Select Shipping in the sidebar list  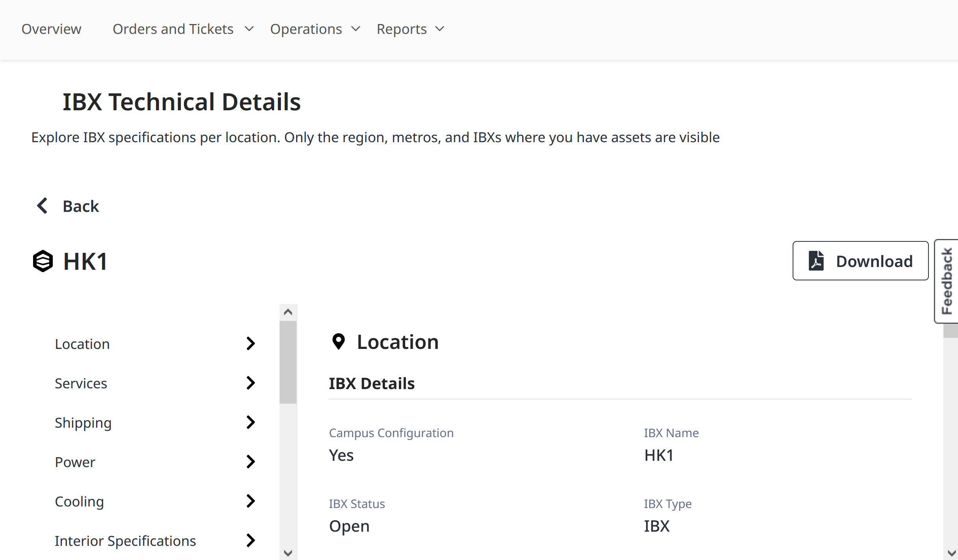155,423
